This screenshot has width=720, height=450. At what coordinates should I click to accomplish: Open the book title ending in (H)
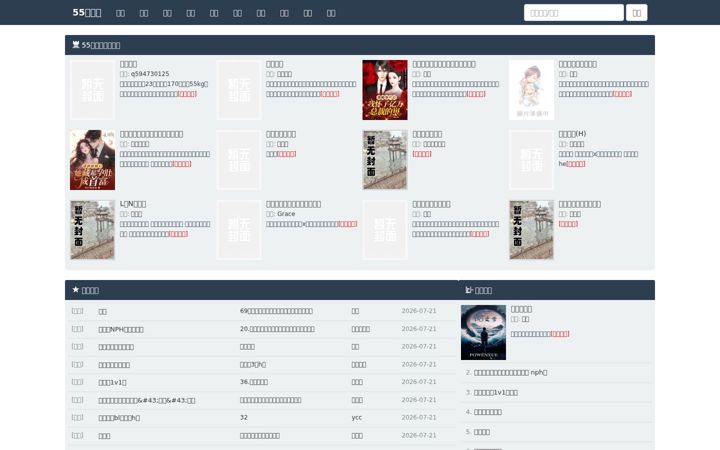pos(572,134)
